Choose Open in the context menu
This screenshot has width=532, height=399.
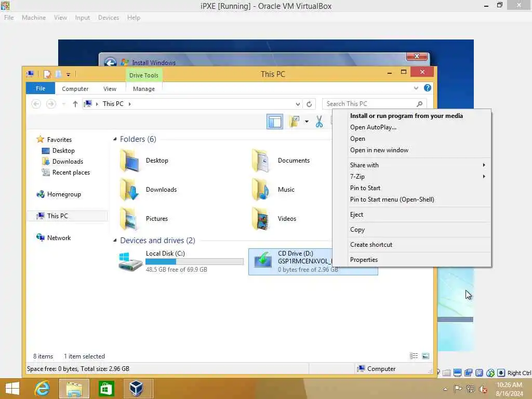click(357, 139)
